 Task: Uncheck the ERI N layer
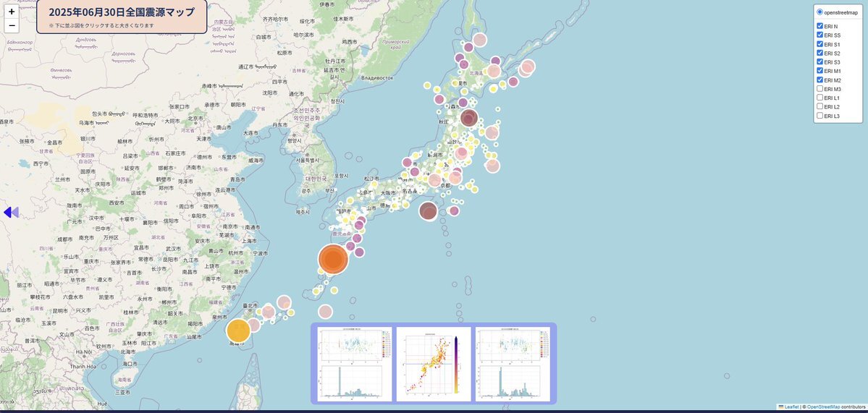[819, 26]
